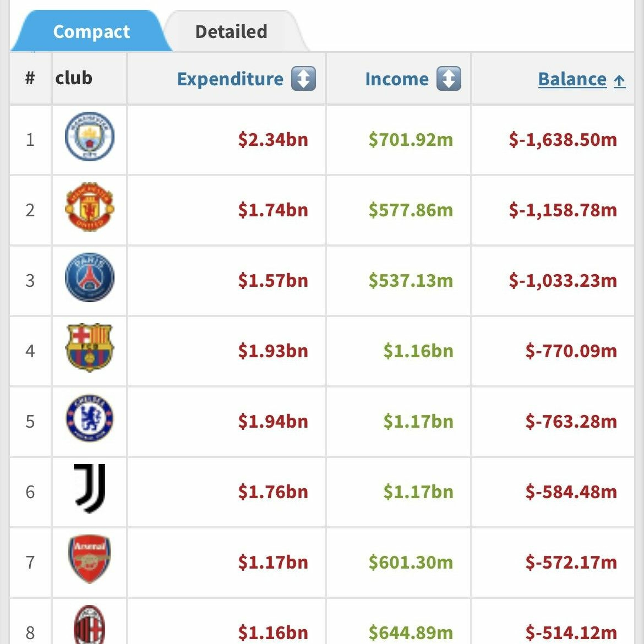Toggle Balance sort direction arrow
Image resolution: width=644 pixels, height=644 pixels.
619,80
